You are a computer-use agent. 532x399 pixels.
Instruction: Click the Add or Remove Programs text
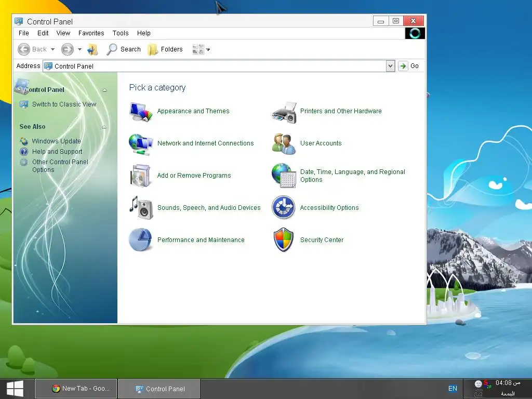coord(194,176)
